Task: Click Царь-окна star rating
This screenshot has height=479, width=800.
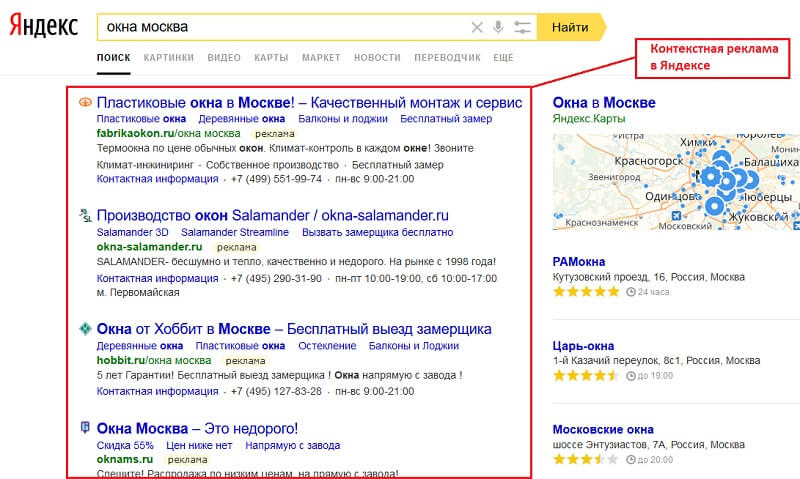Action: point(586,376)
